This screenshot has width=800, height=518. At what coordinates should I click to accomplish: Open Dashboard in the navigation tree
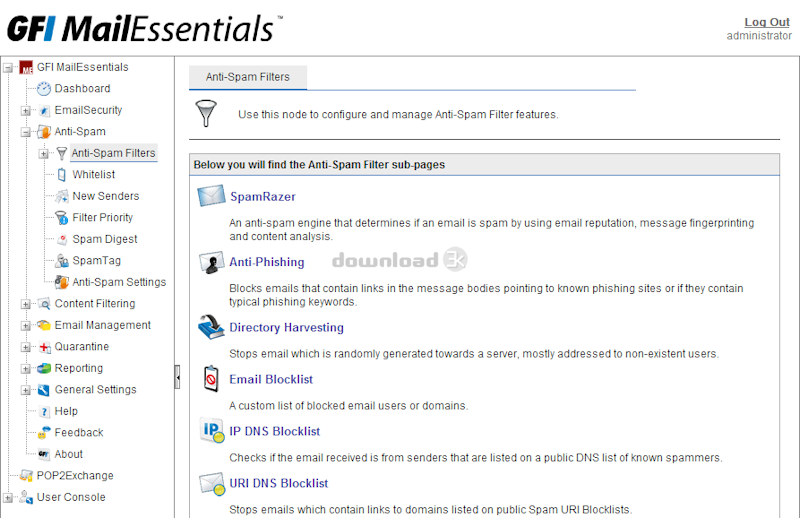tap(82, 89)
